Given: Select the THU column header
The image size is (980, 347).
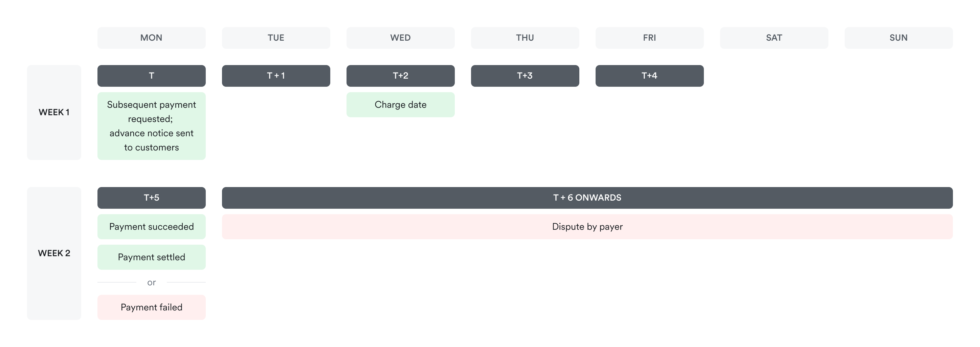Looking at the screenshot, I should [x=525, y=38].
